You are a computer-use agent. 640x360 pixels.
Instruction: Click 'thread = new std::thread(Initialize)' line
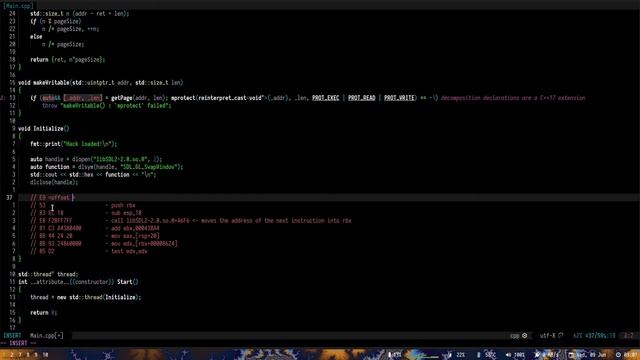pos(86,298)
